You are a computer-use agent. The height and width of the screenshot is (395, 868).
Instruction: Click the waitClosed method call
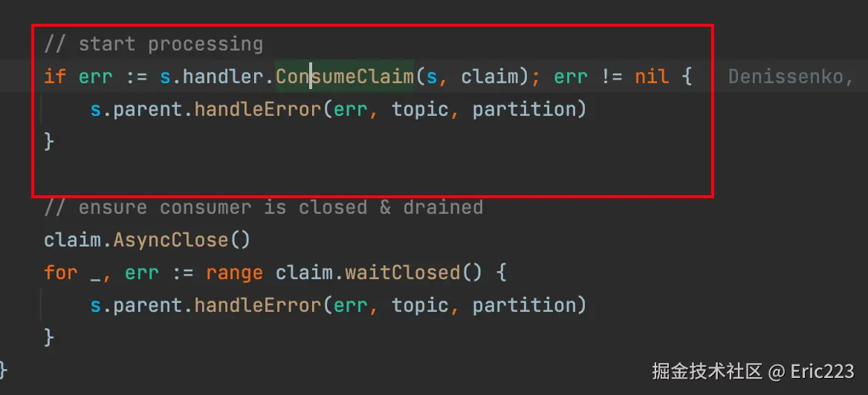coord(403,272)
